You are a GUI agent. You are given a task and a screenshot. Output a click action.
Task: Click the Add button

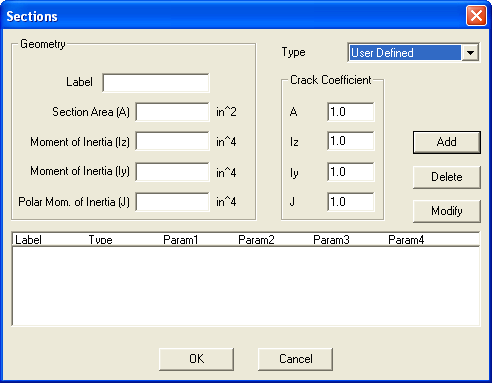447,142
